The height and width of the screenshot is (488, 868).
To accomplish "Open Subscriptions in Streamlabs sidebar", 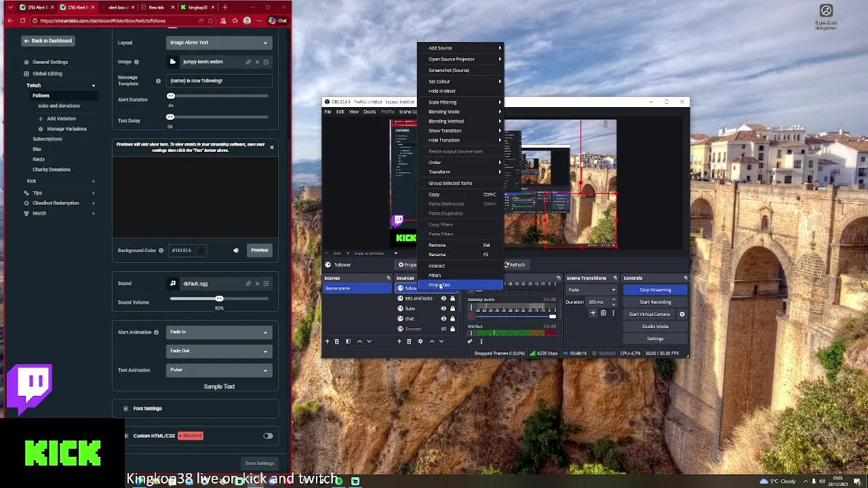I will coord(47,139).
